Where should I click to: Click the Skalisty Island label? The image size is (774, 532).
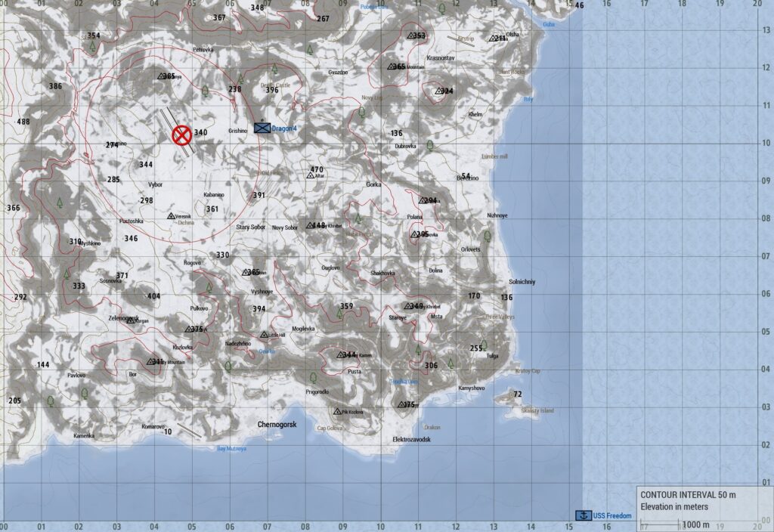(537, 410)
